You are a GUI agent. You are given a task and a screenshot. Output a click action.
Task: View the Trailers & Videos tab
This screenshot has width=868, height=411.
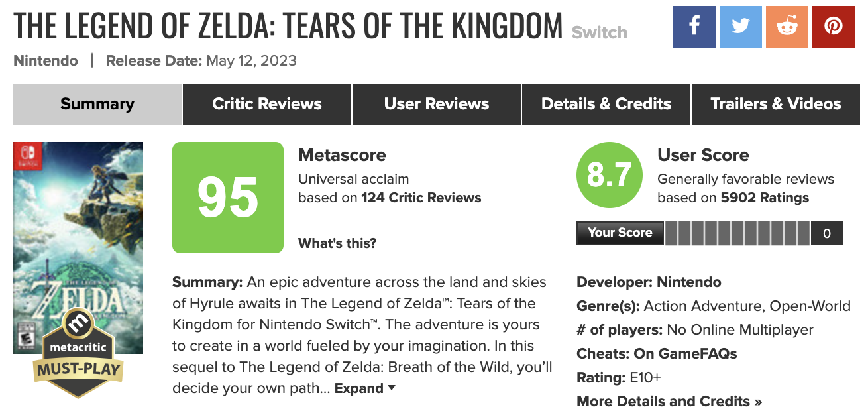click(x=776, y=103)
